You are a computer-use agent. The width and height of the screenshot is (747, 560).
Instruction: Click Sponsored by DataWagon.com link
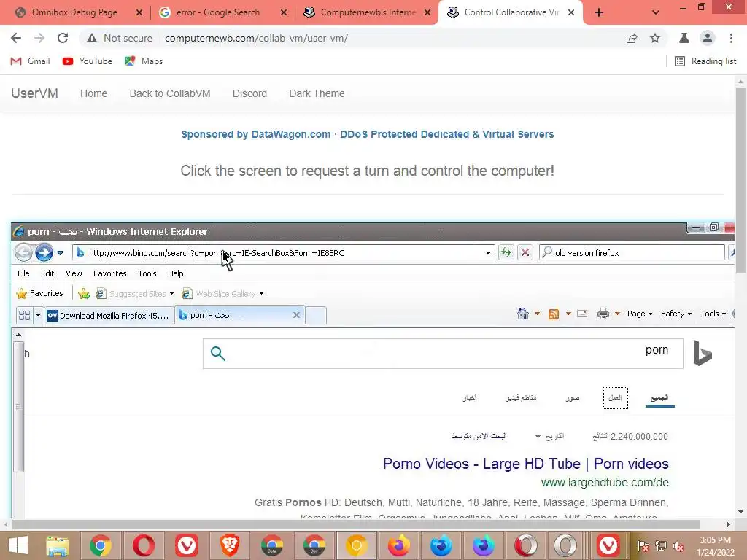pos(368,134)
